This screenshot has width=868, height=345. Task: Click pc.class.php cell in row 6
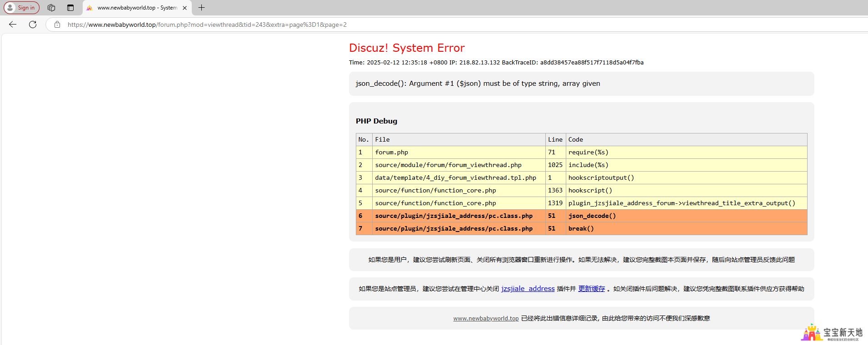(459, 216)
